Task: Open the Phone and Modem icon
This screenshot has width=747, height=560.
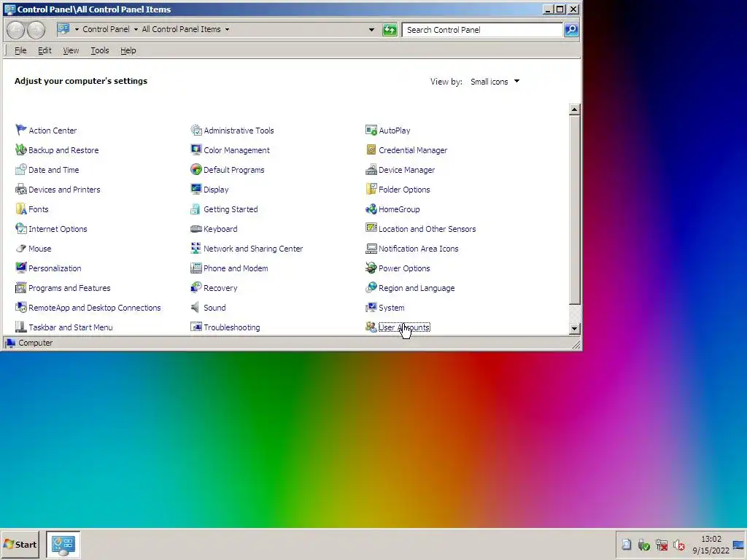Action: 196,268
